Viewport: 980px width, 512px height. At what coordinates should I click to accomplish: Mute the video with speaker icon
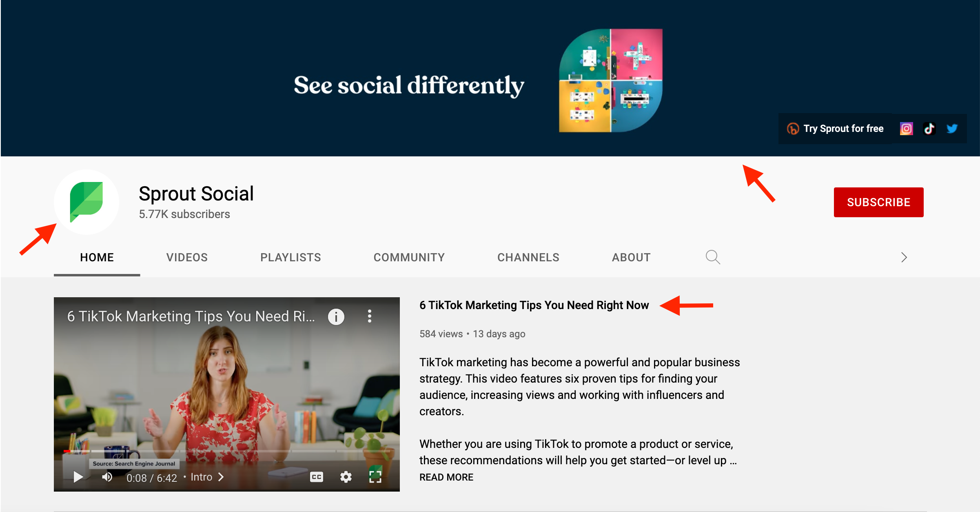tap(107, 477)
